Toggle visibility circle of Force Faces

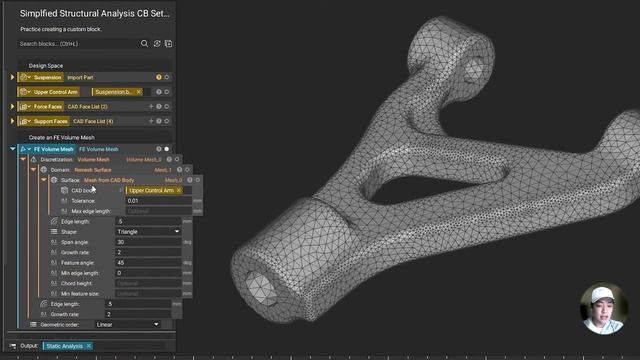[167, 107]
